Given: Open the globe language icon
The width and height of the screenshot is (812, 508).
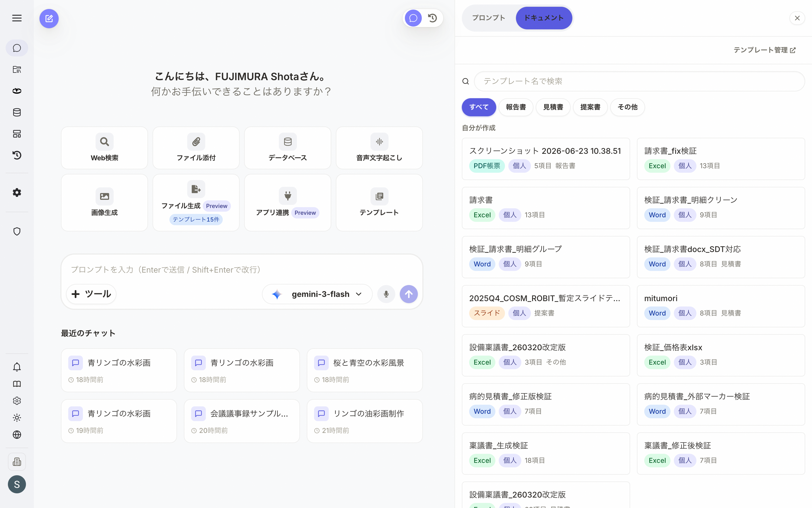Looking at the screenshot, I should click(x=17, y=434).
